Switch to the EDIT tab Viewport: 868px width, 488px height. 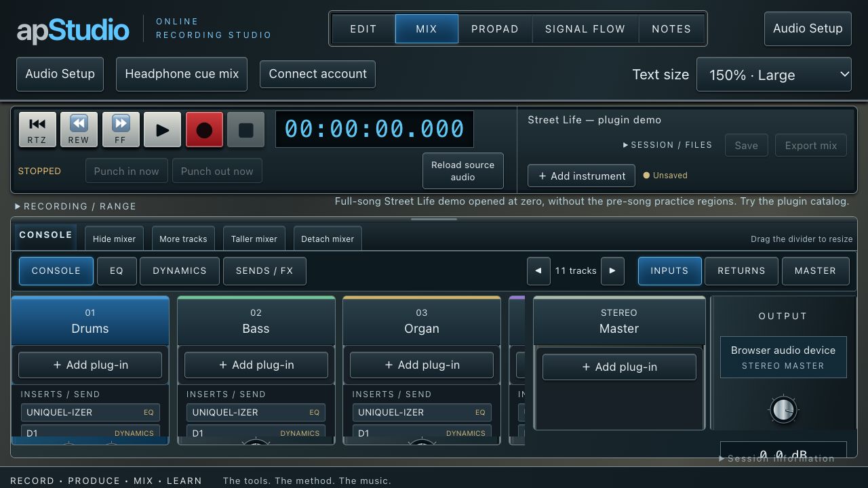click(363, 29)
